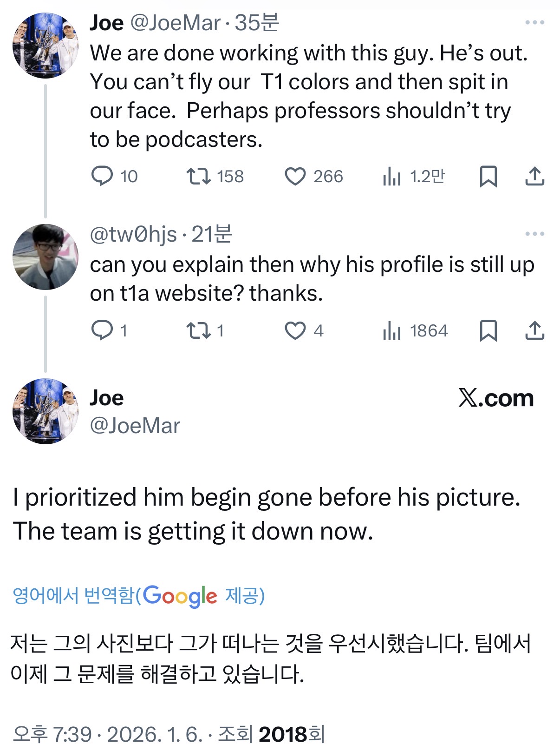Retweet the @tw0hjs reply
This screenshot has width=560, height=751.
tap(199, 330)
